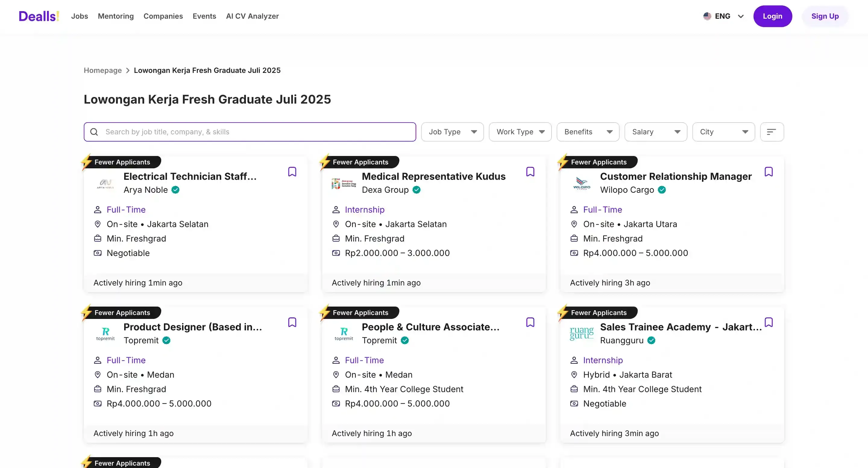Open Medical Representative Kudus job title

[434, 176]
